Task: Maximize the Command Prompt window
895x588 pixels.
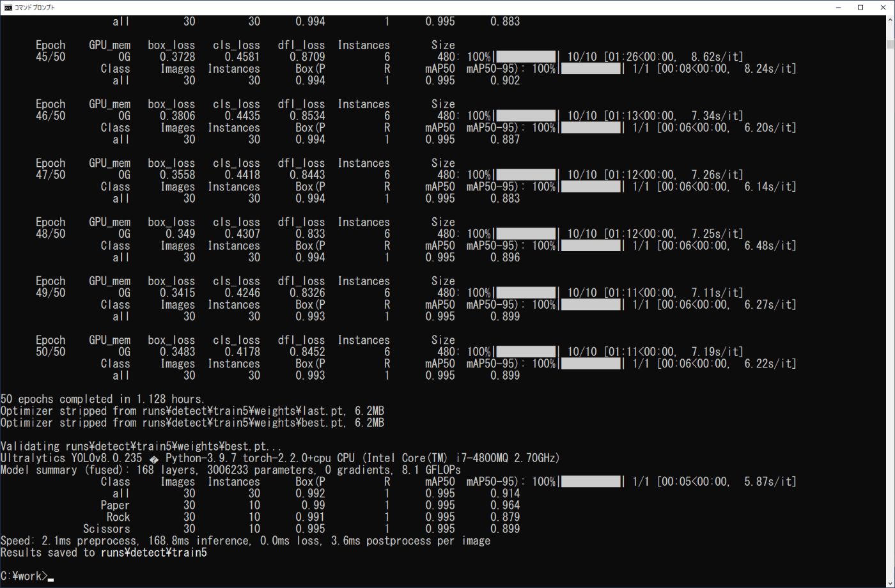Action: click(860, 8)
